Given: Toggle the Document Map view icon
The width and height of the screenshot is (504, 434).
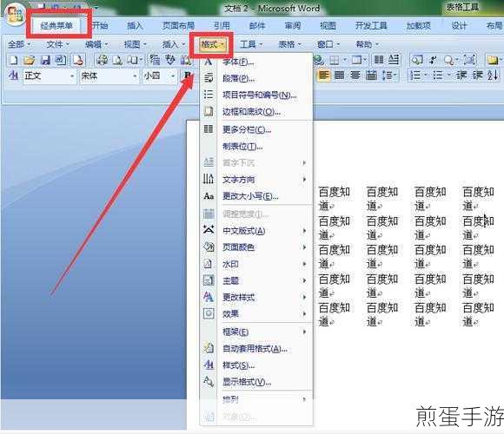Looking at the screenshot, I should coord(417,60).
